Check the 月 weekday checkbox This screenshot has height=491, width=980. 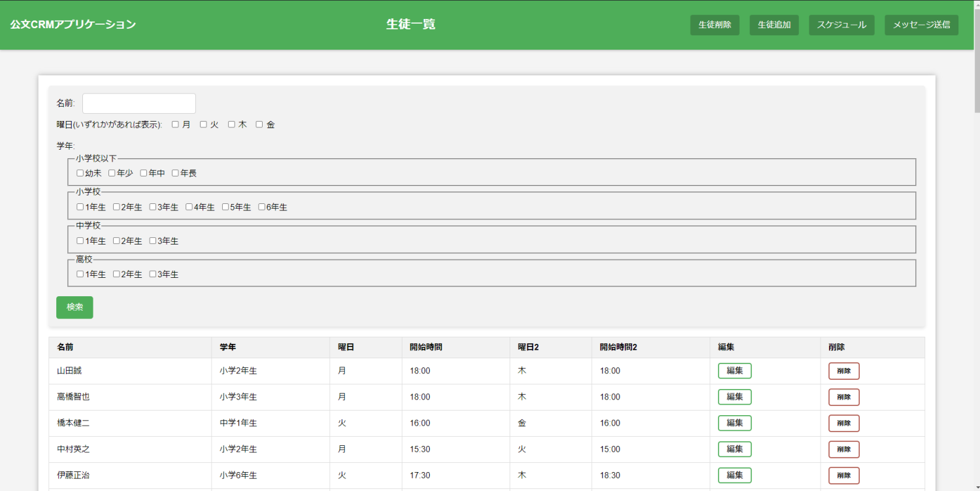point(175,124)
